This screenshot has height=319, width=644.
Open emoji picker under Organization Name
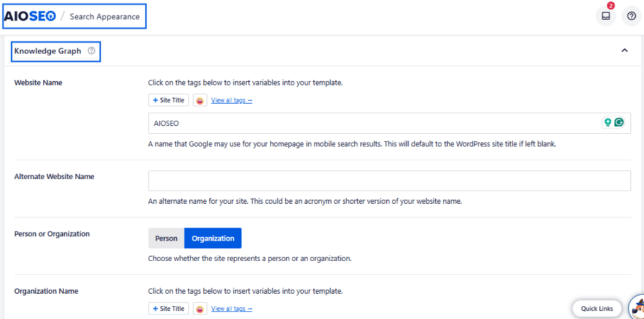pos(200,308)
